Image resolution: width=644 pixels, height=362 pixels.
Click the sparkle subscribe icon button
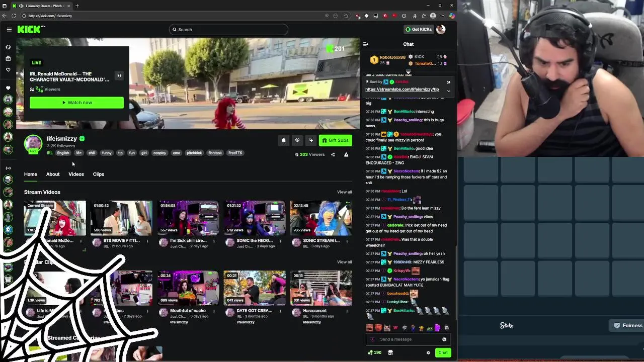pos(311,140)
